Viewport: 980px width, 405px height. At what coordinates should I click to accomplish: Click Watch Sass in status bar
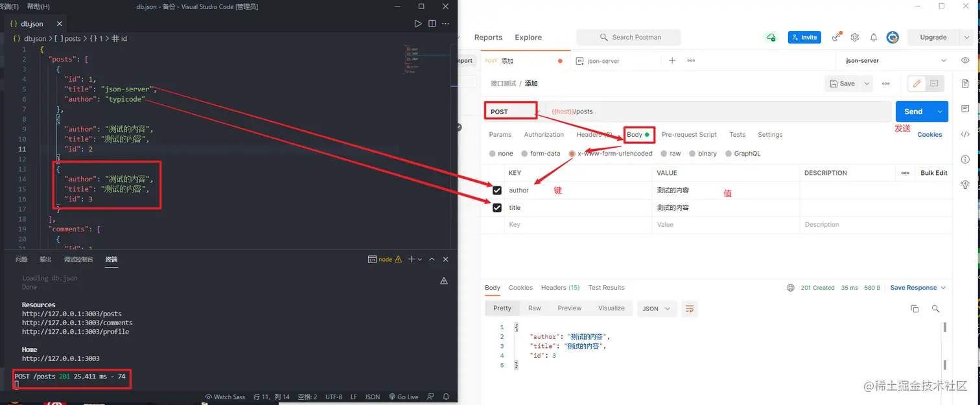tap(225, 397)
